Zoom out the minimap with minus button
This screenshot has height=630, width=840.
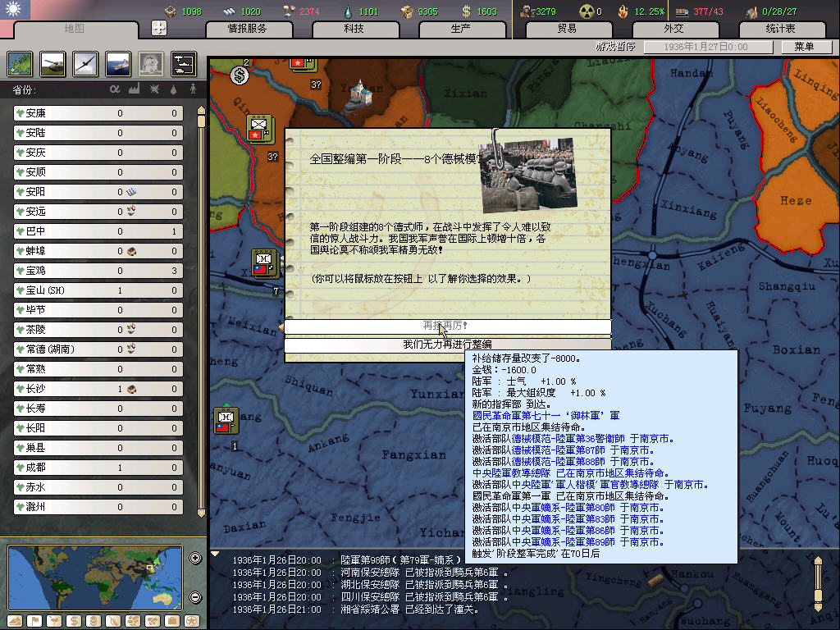pyautogui.click(x=195, y=597)
